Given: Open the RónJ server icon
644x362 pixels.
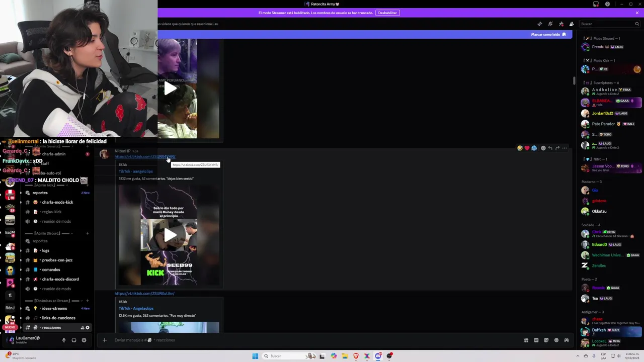Looking at the screenshot, I should coord(10,308).
